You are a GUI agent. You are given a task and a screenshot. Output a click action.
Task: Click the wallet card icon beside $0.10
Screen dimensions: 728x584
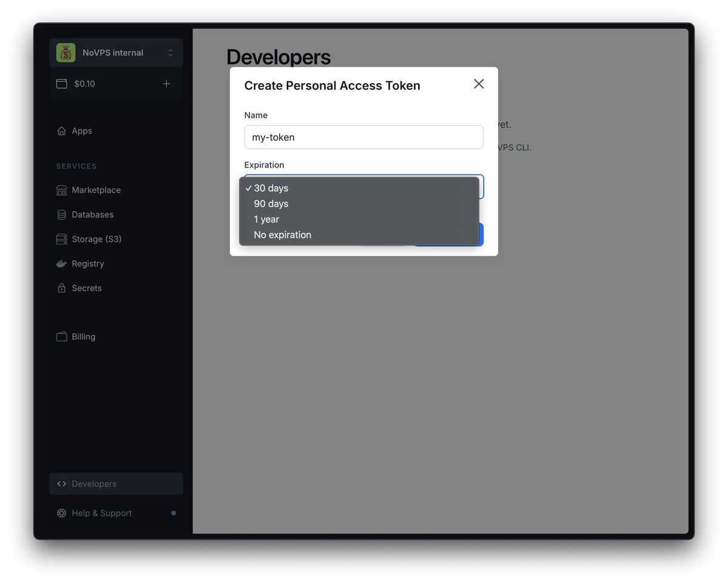[x=62, y=84]
